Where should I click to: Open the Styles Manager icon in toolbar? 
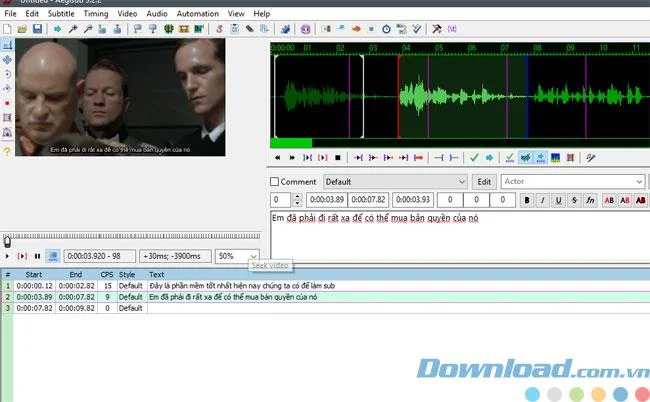tap(219, 29)
